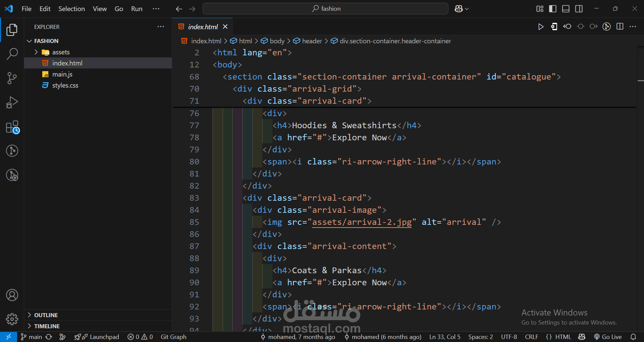Toggle the secondary side bar
Screen dimensions: 644x342
[x=579, y=9]
